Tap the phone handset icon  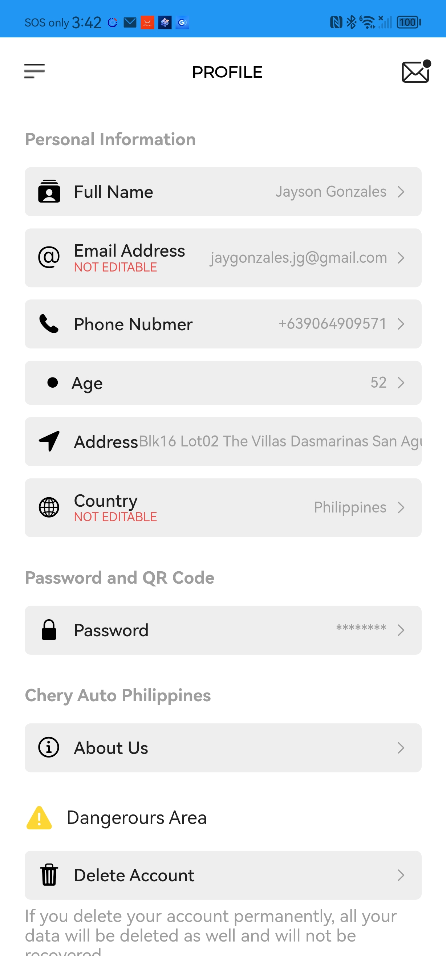point(49,324)
